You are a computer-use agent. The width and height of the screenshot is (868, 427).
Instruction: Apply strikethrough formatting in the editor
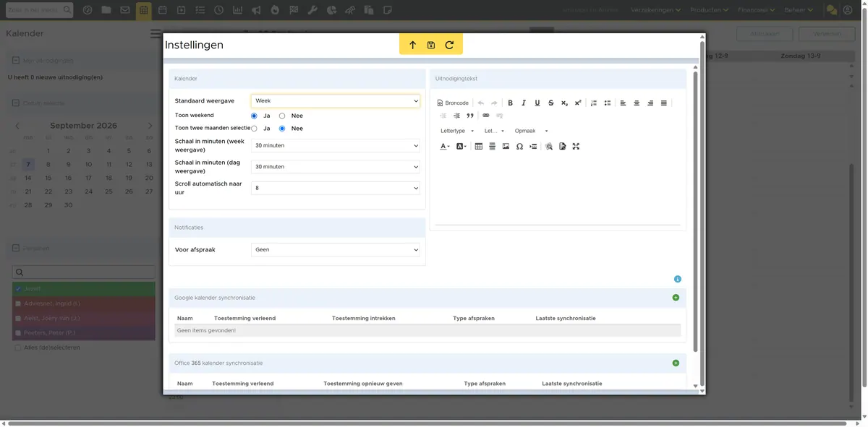(551, 103)
